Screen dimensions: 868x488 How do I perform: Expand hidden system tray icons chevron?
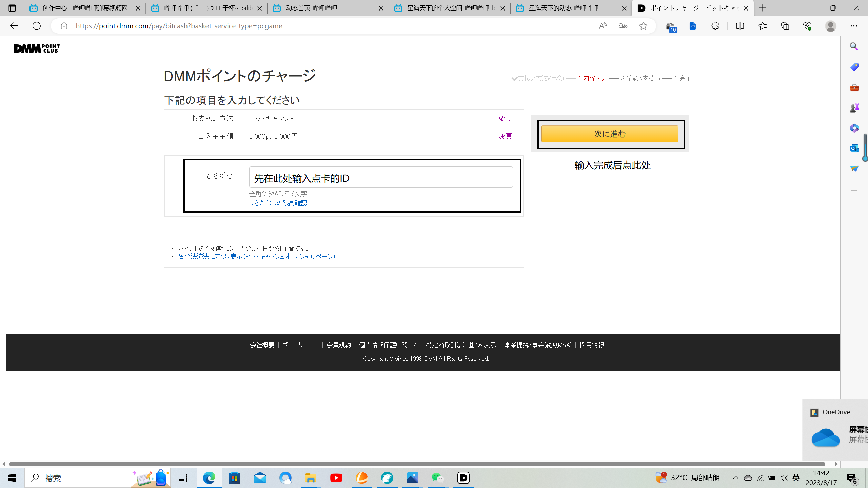(735, 478)
